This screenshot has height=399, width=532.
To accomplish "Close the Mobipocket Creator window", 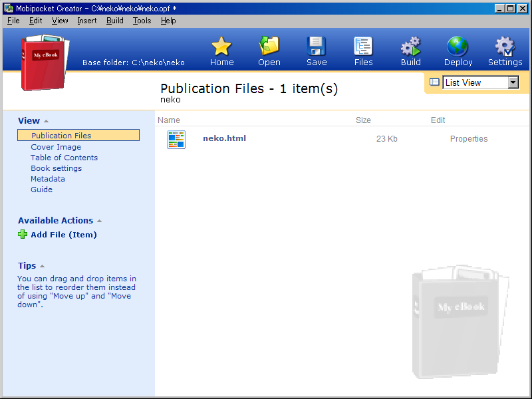I will tap(523, 9).
